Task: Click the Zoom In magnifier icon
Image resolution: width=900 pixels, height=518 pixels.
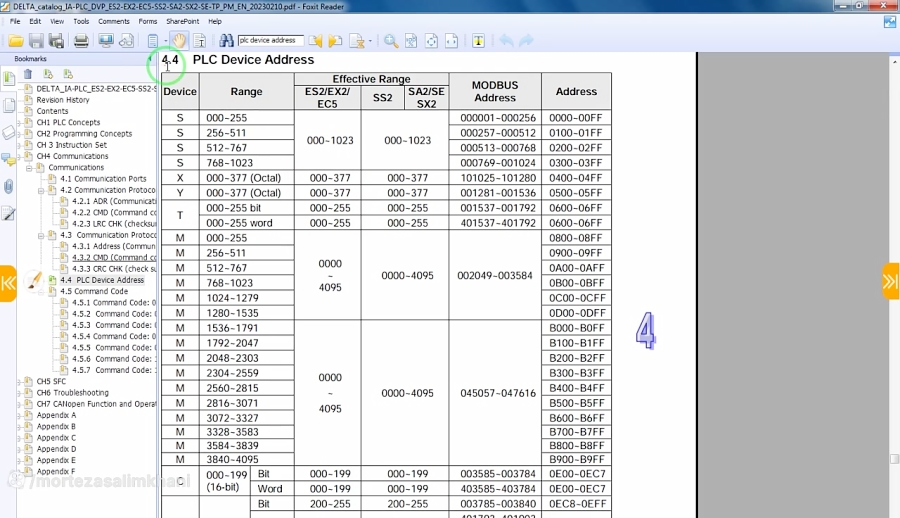Action: [x=391, y=41]
